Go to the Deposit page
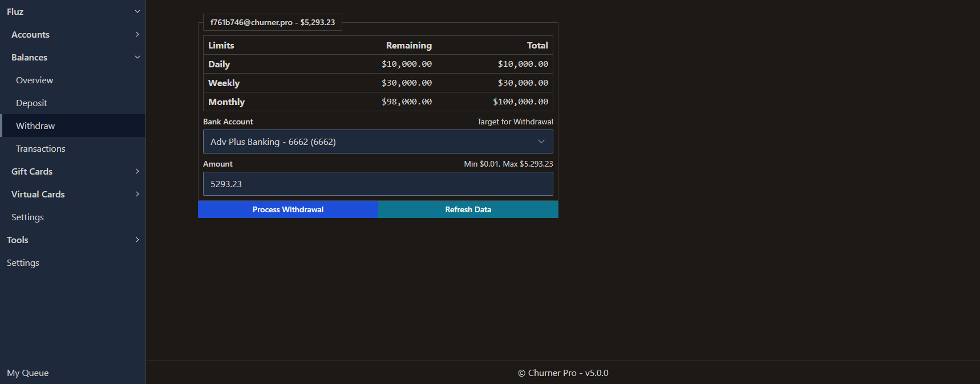The image size is (980, 384). pos(31,103)
